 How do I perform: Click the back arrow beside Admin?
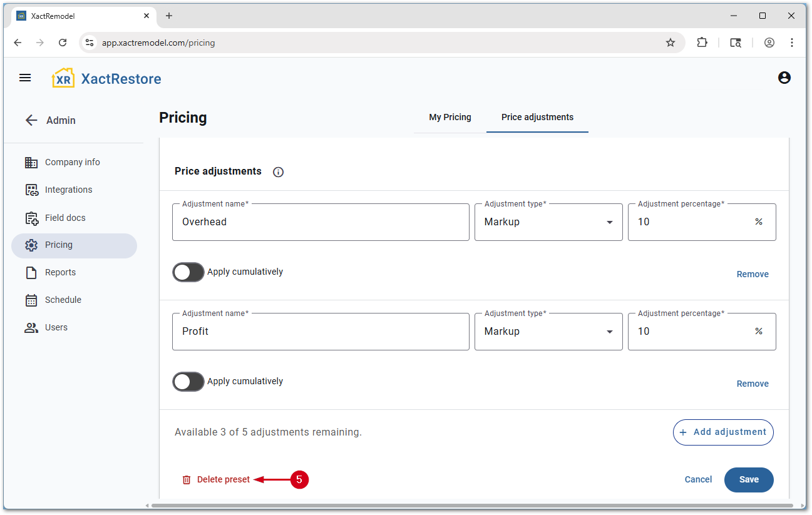(x=31, y=120)
